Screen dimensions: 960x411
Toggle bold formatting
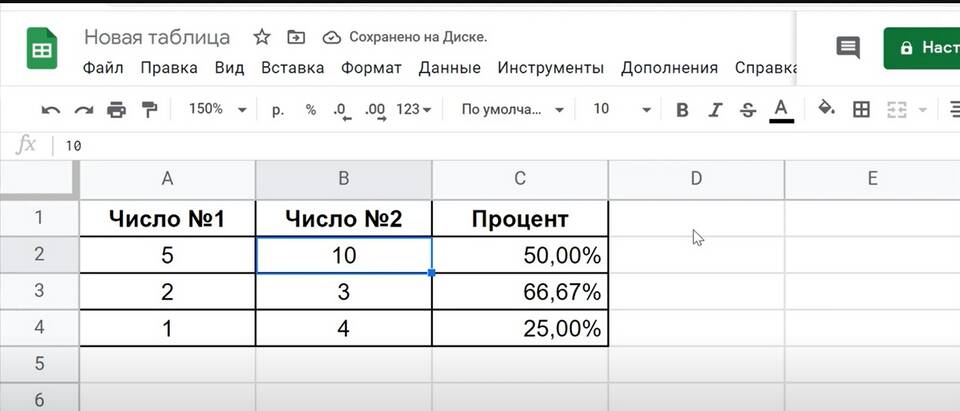pyautogui.click(x=682, y=109)
